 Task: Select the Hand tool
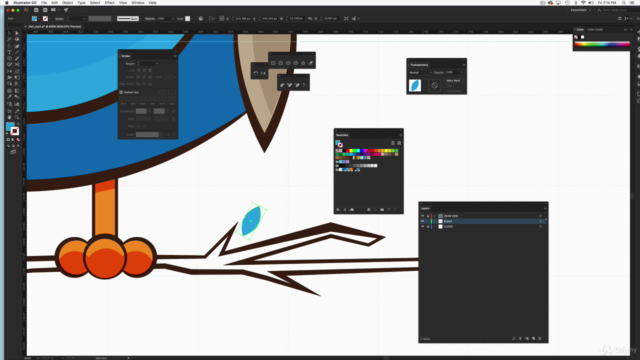pos(9,117)
